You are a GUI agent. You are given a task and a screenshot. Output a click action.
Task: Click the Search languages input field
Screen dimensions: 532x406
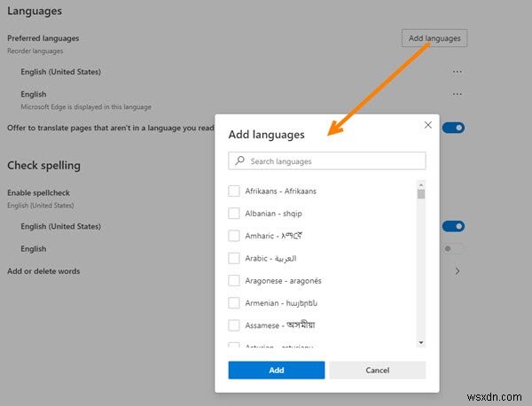pos(332,161)
